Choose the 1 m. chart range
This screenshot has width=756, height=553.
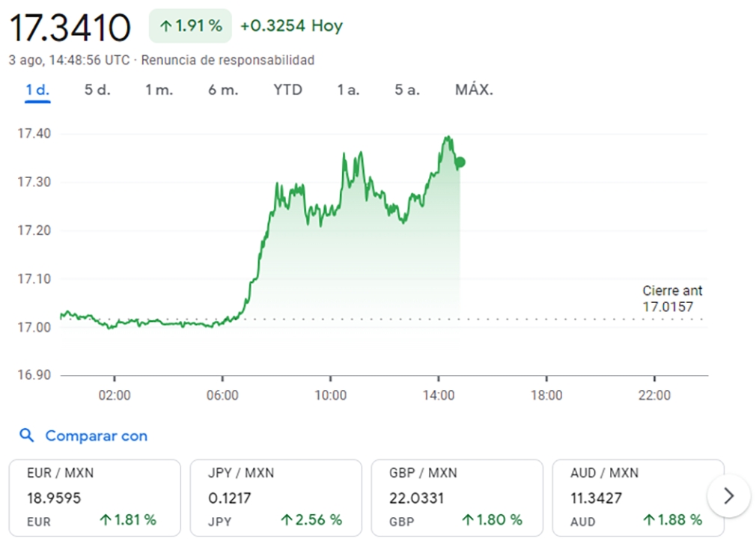[x=159, y=90]
